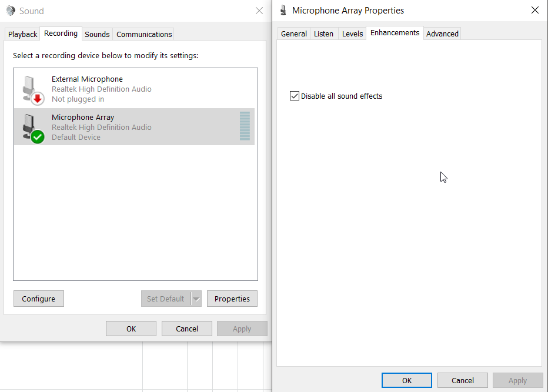
Task: Select the Microphone Array name text
Action: (83, 118)
